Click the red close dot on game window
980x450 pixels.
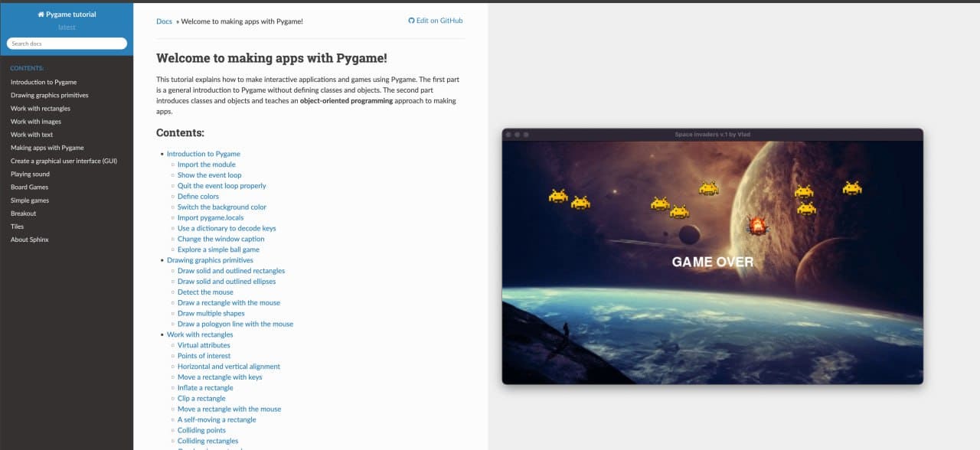tap(508, 135)
